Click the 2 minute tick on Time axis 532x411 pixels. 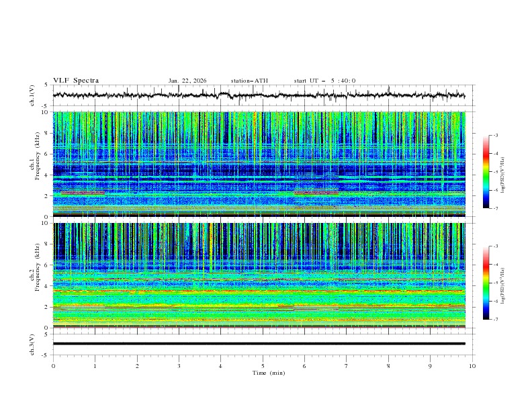pyautogui.click(x=137, y=365)
